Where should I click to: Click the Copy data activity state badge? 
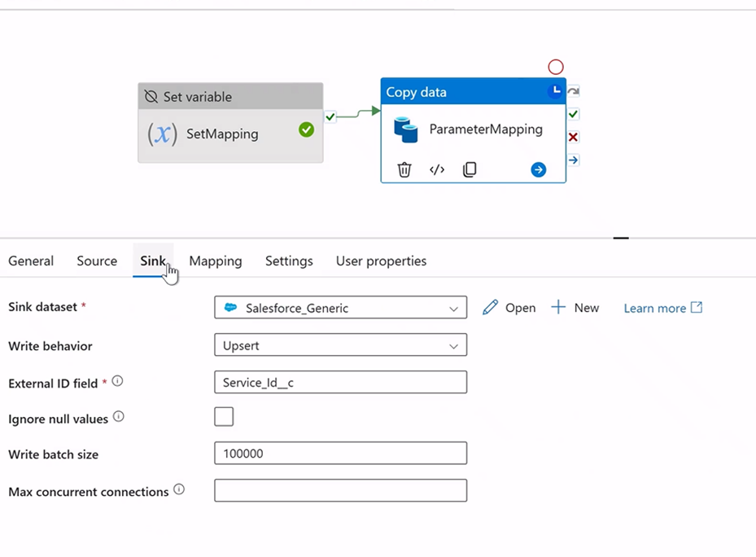tap(556, 90)
